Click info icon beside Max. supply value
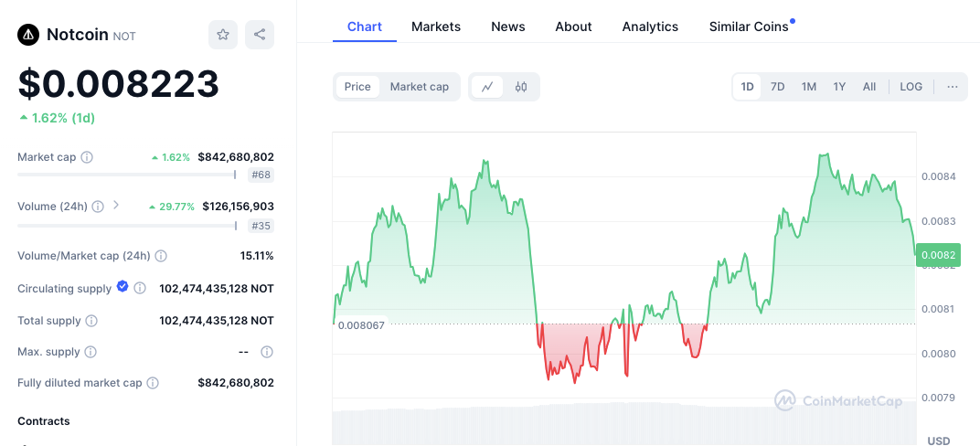 pyautogui.click(x=267, y=352)
